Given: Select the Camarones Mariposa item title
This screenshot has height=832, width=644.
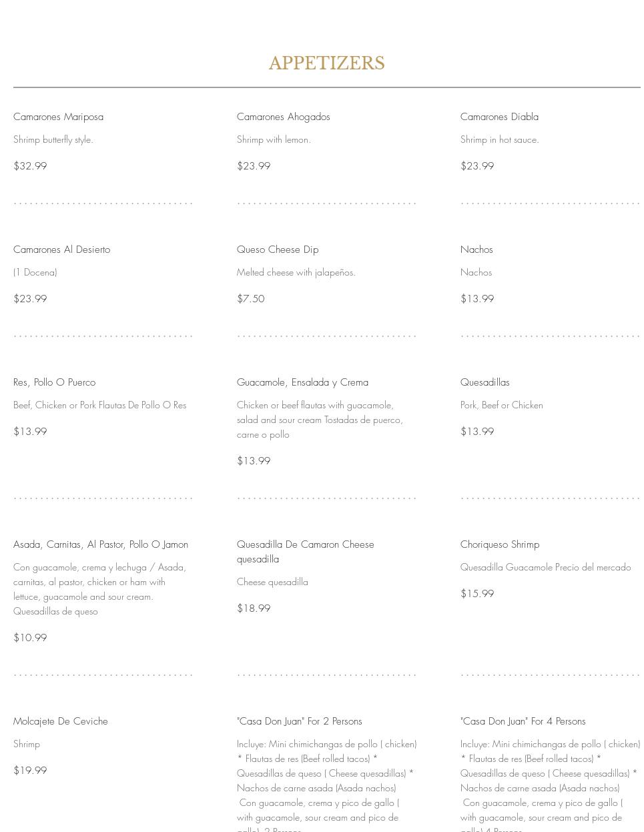Looking at the screenshot, I should click(x=58, y=117).
